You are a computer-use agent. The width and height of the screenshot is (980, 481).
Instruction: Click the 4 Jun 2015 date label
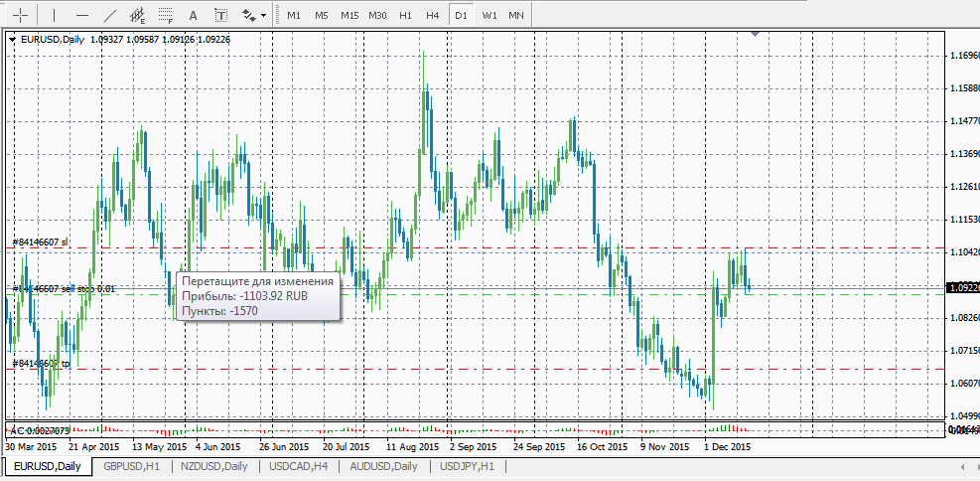pyautogui.click(x=218, y=447)
